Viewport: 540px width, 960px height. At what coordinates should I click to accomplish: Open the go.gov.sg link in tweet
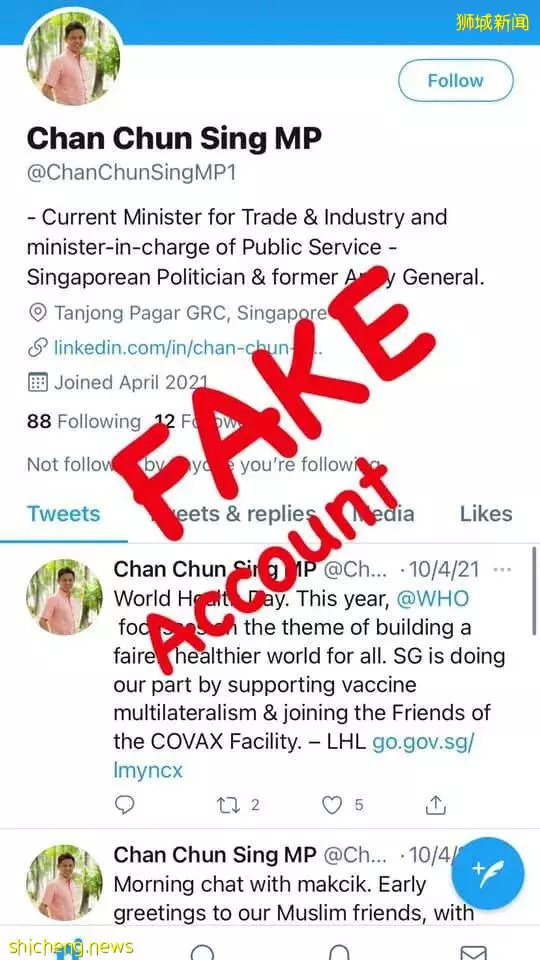coord(294,756)
